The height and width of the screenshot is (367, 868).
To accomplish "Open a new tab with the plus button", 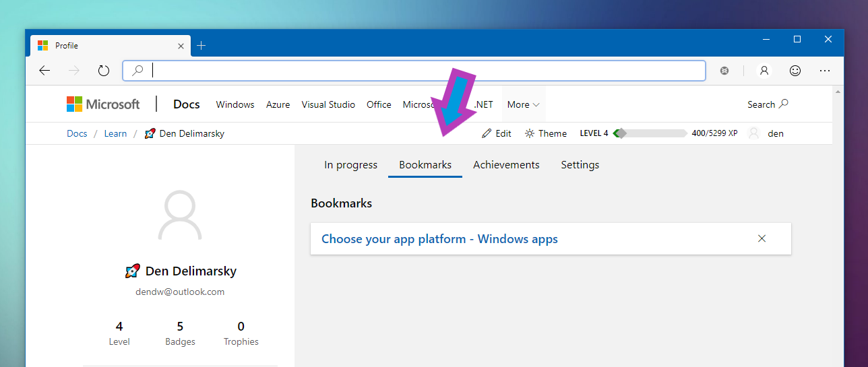I will coord(201,46).
